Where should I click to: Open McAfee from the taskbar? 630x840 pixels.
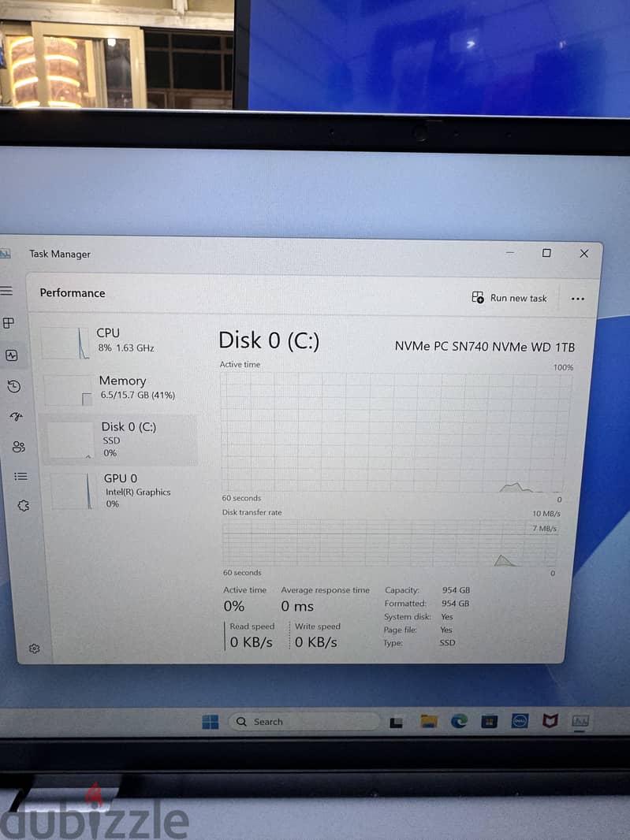tap(550, 720)
